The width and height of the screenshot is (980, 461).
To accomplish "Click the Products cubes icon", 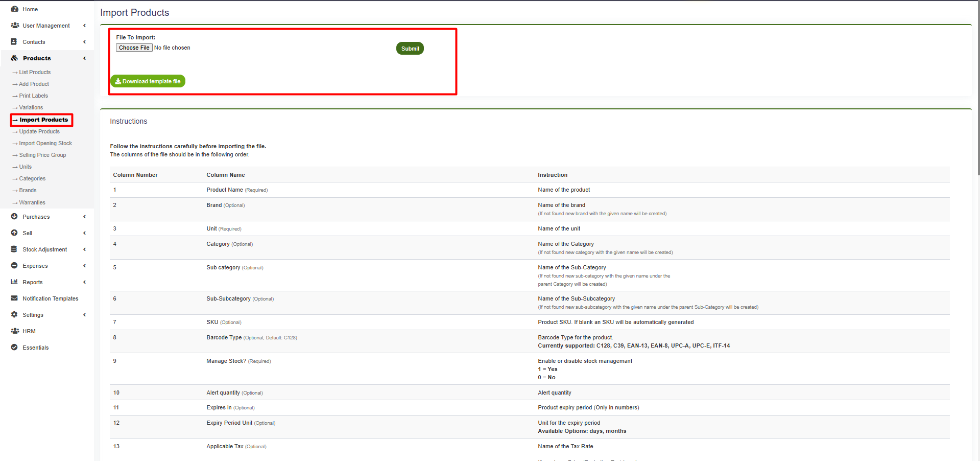I will [x=14, y=58].
